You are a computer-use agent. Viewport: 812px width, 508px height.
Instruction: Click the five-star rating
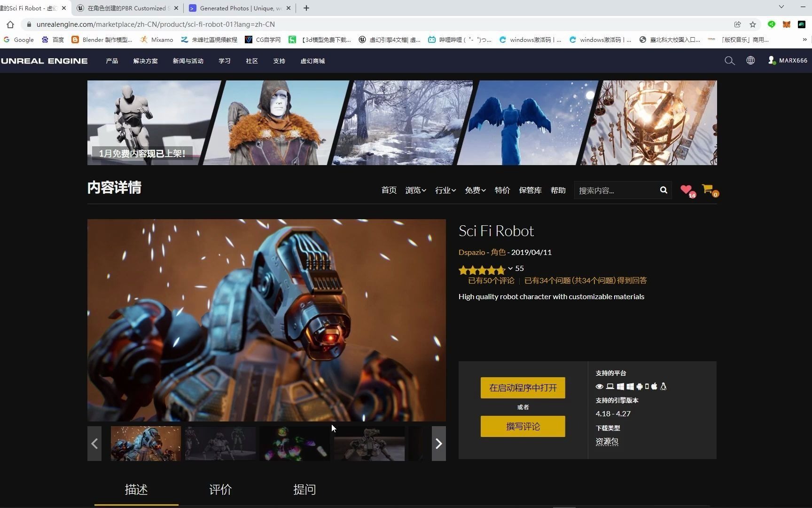(x=482, y=270)
